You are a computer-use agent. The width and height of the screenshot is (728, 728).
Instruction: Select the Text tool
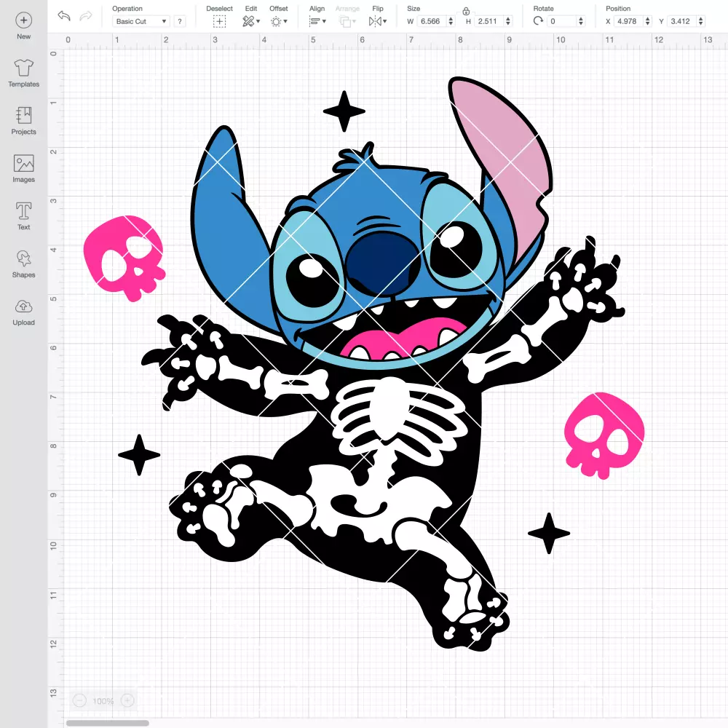coord(24,216)
